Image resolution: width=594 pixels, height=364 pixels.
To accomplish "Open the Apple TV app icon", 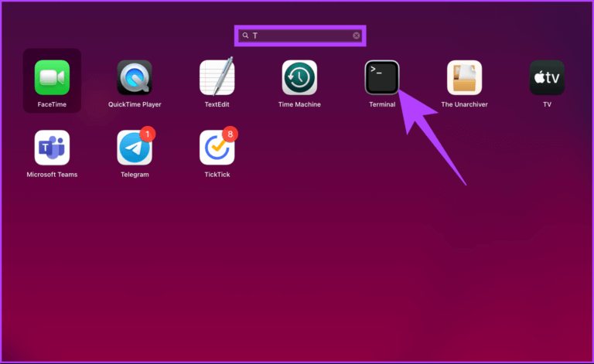I will pyautogui.click(x=547, y=77).
